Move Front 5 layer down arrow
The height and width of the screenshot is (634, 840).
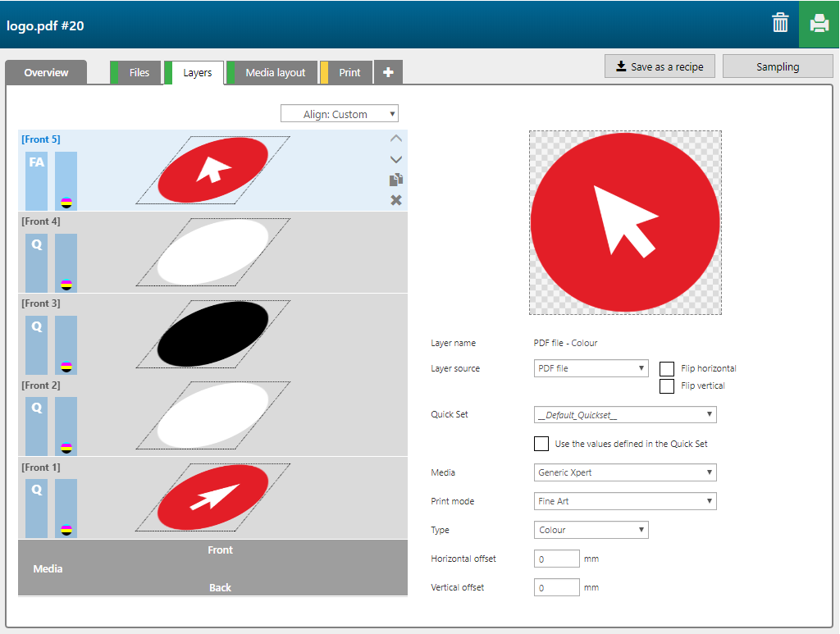pos(396,159)
